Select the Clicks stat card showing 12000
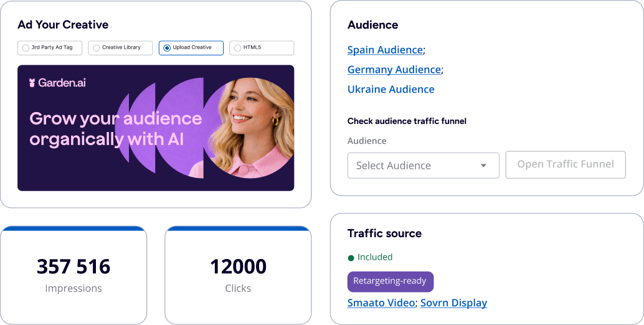This screenshot has width=644, height=325. pos(238,275)
